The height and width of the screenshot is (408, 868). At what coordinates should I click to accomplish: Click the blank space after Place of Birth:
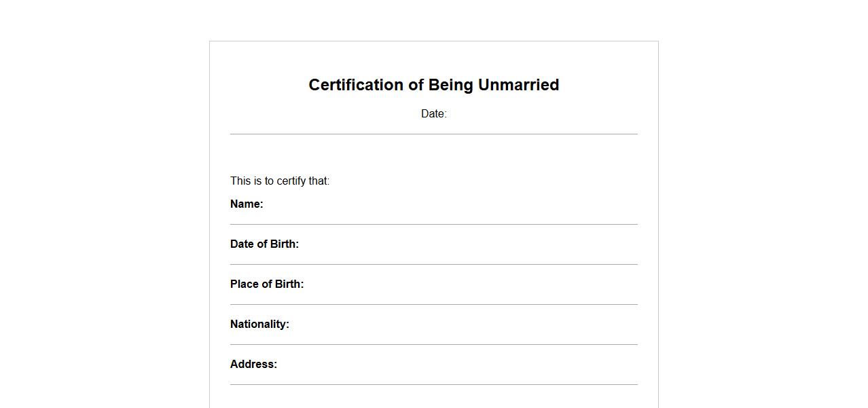click(x=469, y=284)
